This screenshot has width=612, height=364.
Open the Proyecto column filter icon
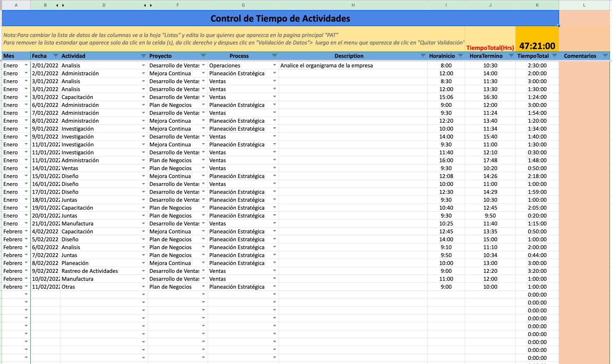(203, 56)
